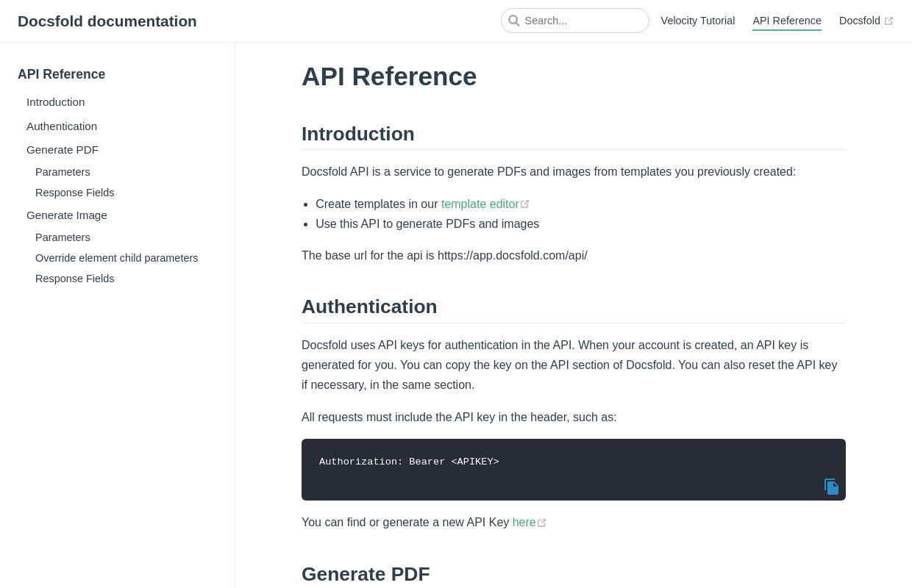The height and width of the screenshot is (588, 912).
Task: Jump to Authentication in the sidebar
Action: tap(62, 126)
